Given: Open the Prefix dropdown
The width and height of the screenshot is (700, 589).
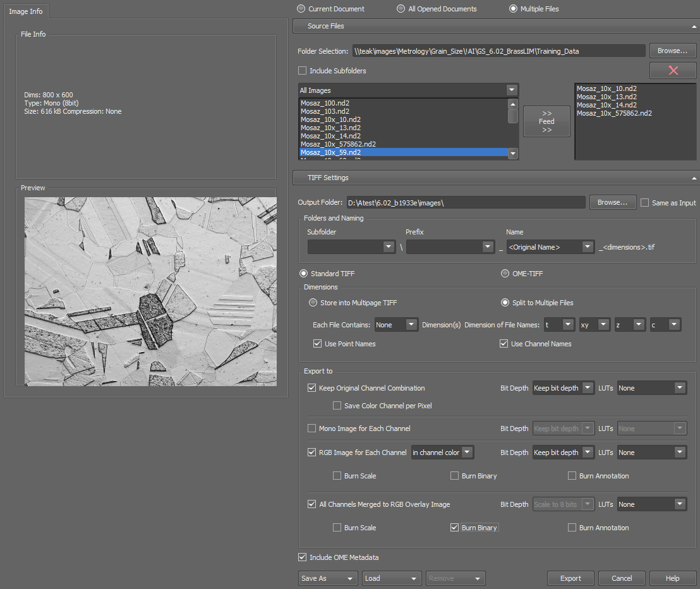Looking at the screenshot, I should point(488,247).
